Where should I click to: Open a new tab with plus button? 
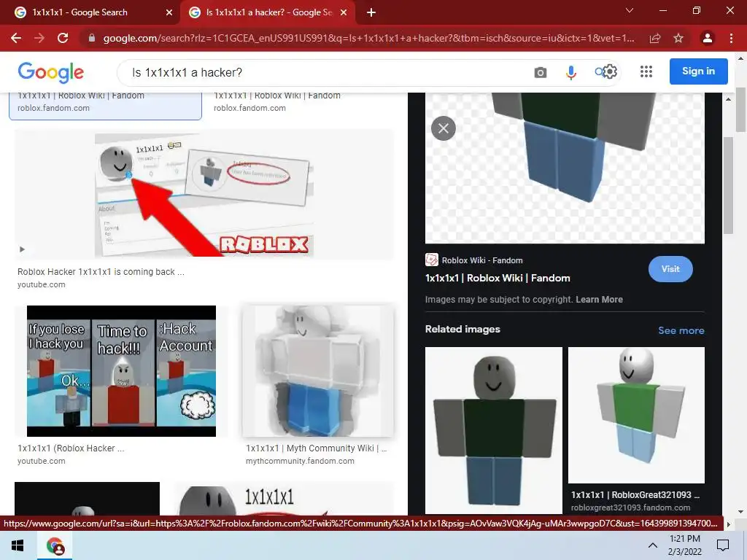(x=371, y=12)
